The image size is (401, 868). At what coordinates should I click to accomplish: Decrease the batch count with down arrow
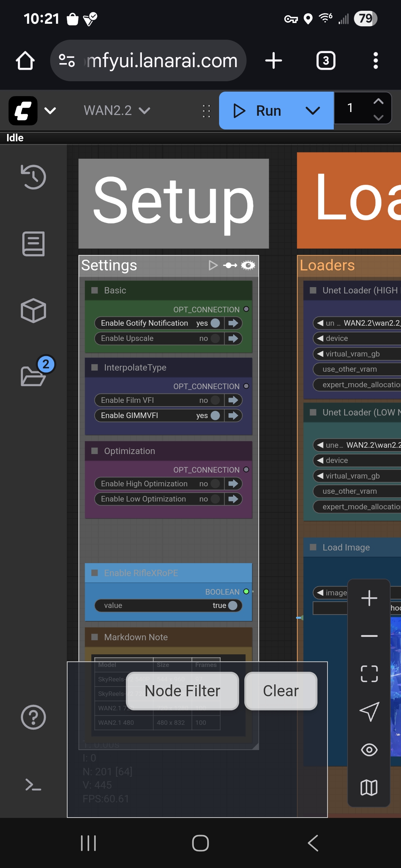[378, 118]
